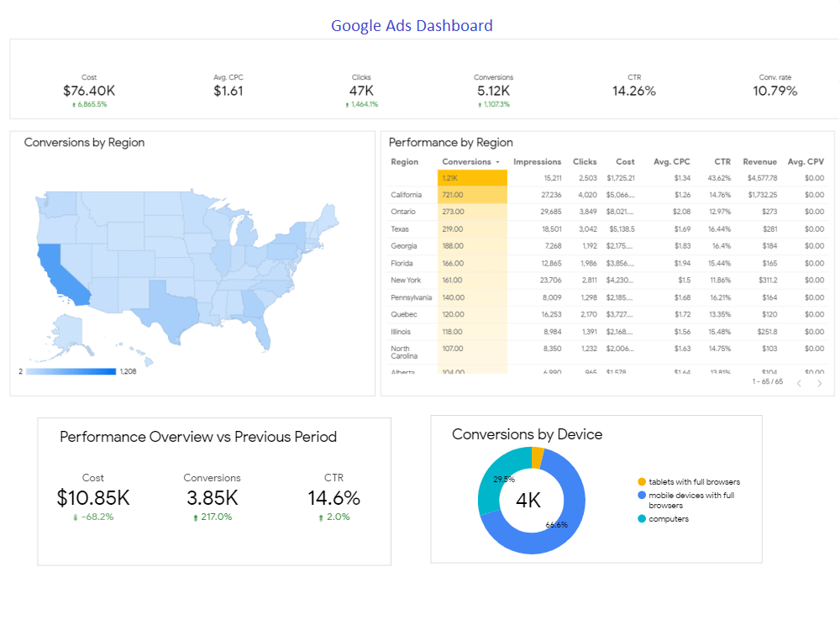The width and height of the screenshot is (840, 630).
Task: Click the yellow tablets donut segment
Action: pos(538,457)
